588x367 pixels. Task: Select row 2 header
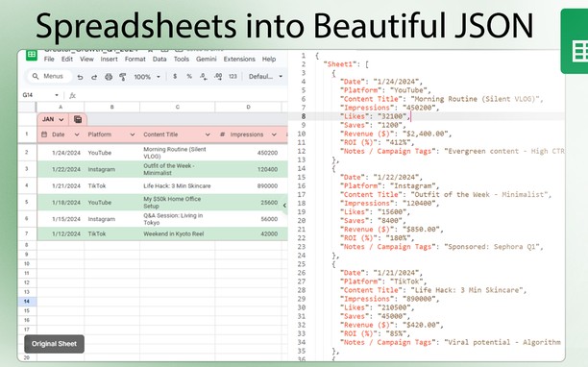click(27, 152)
